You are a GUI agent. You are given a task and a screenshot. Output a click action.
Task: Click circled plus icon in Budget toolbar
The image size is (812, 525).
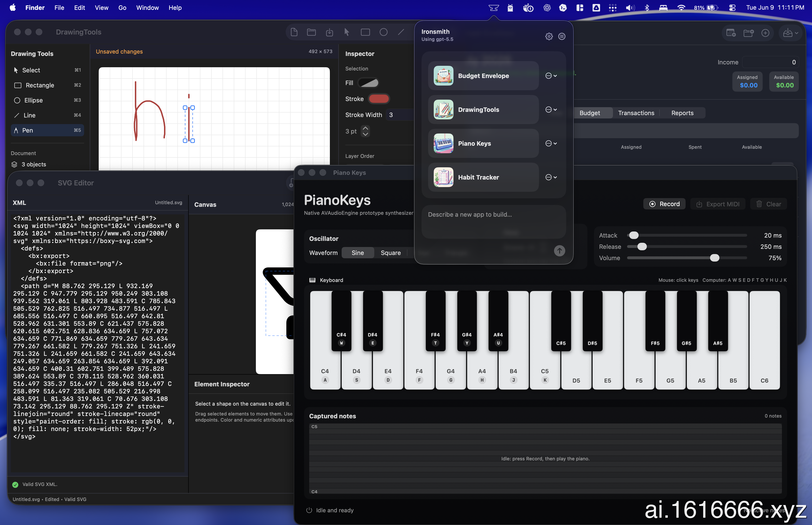(x=765, y=33)
